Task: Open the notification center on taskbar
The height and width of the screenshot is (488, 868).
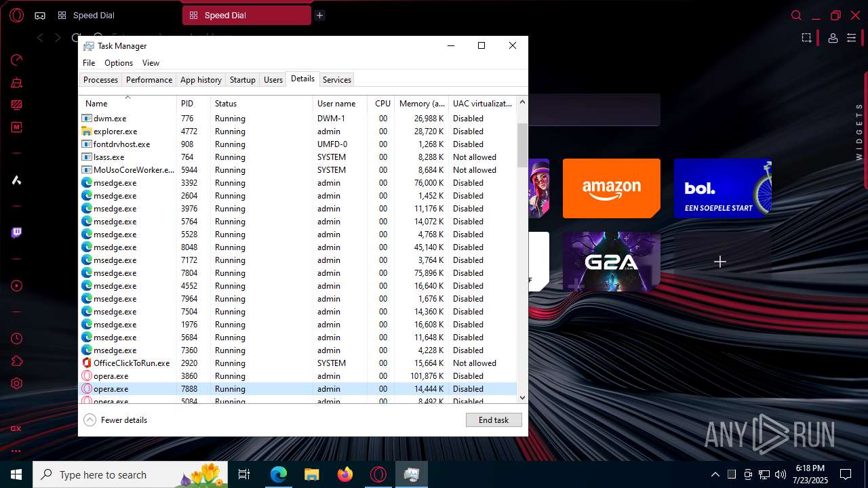Action: click(846, 474)
